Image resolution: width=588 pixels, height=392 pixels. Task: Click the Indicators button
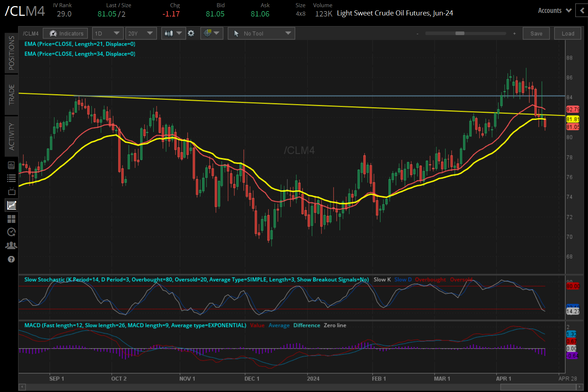(65, 33)
